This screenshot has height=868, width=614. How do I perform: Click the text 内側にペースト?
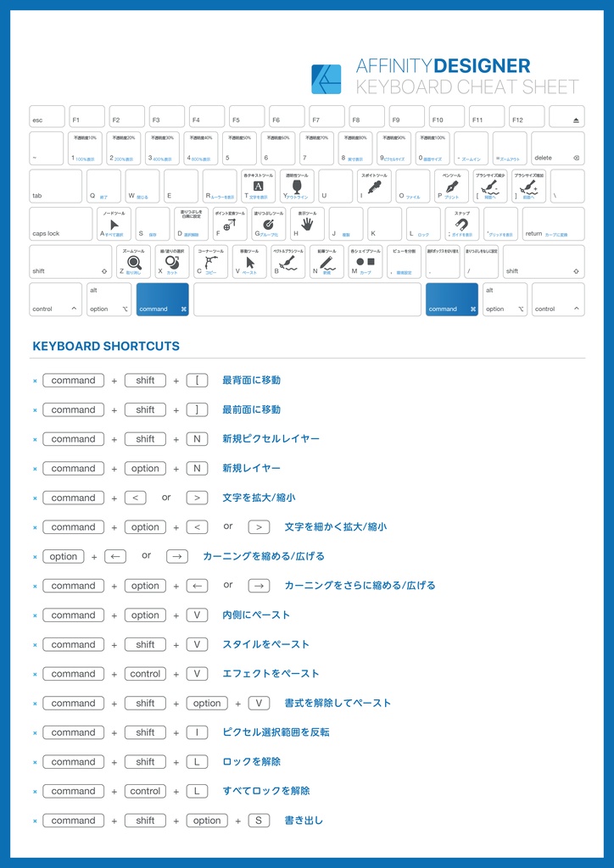(256, 615)
